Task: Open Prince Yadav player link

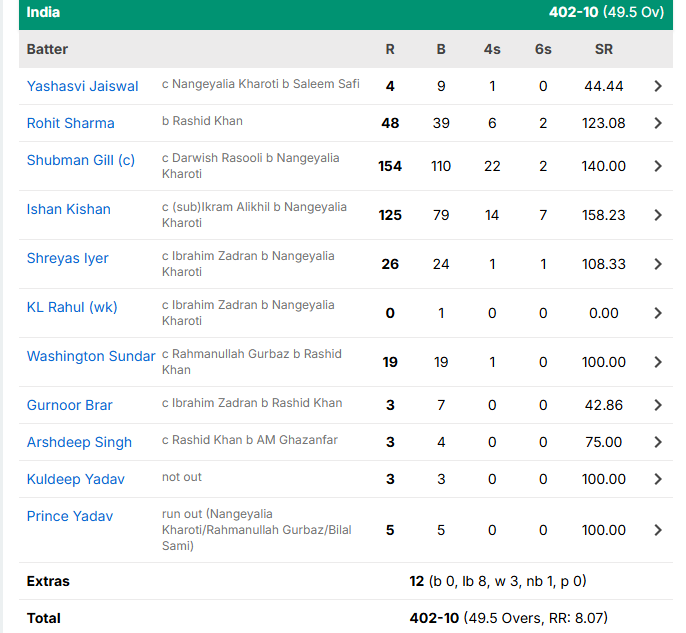Action: 70,516
